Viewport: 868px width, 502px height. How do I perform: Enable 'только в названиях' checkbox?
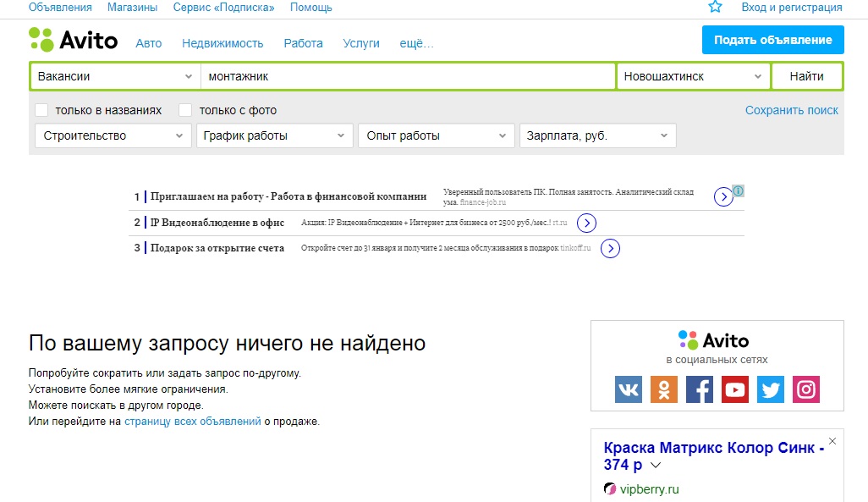tap(41, 110)
